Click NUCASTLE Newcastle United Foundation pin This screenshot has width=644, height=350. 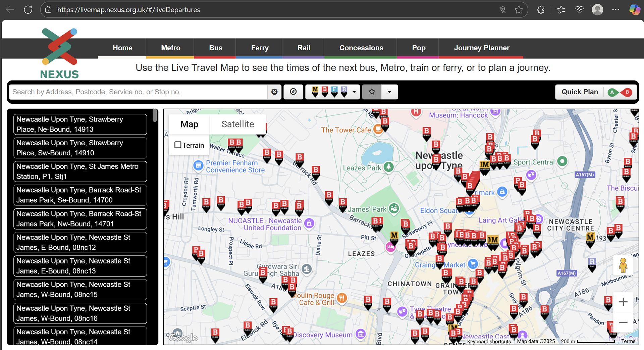pos(309,223)
